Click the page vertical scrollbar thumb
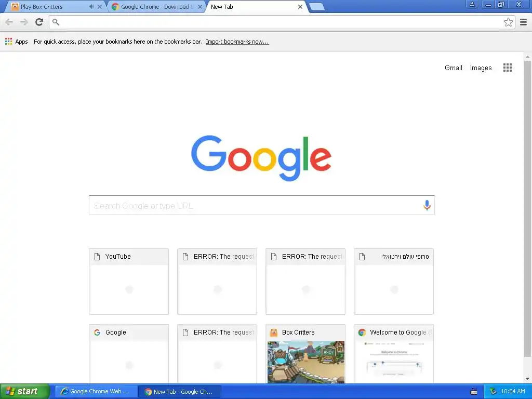This screenshot has height=399, width=532. [x=527, y=209]
